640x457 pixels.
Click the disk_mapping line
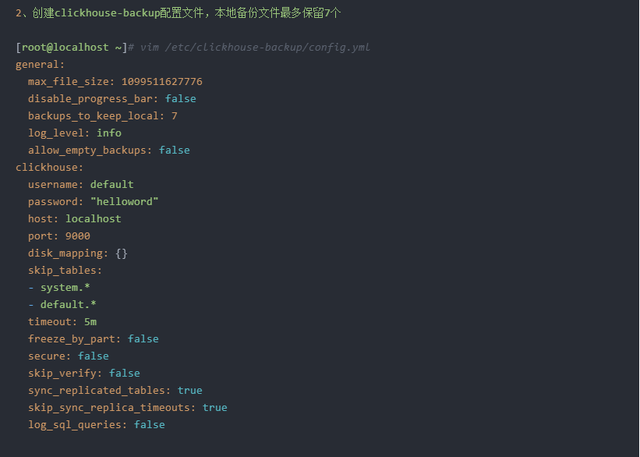tap(77, 253)
